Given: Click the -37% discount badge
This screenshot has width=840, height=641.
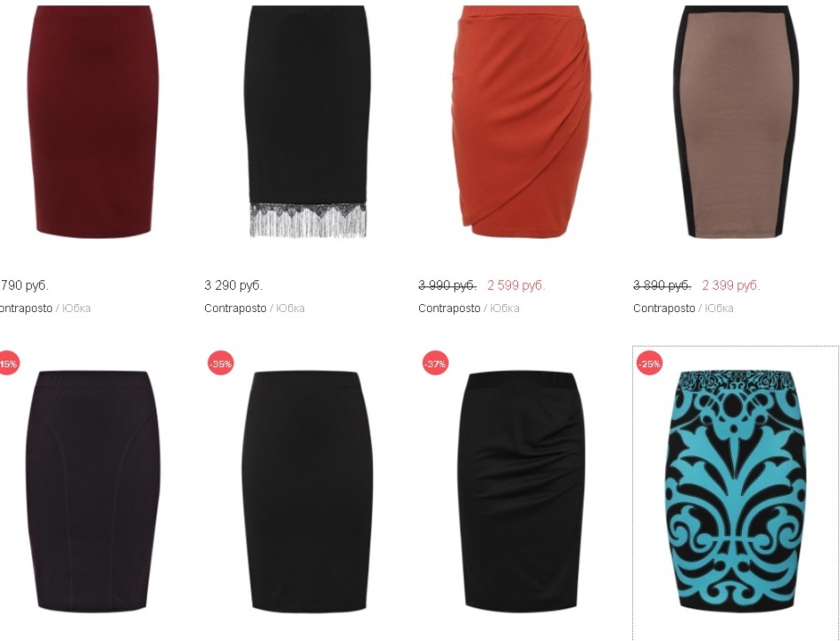Looking at the screenshot, I should pyautogui.click(x=435, y=363).
